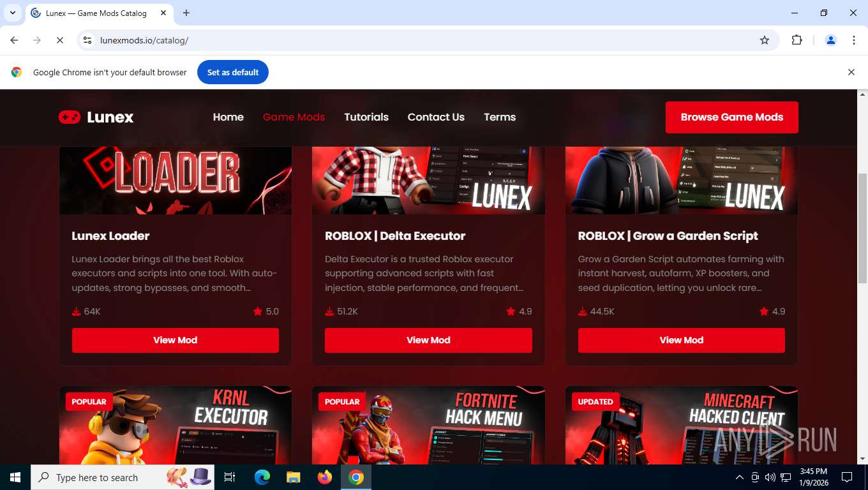Click View Mod for Grow a Garden Script
The height and width of the screenshot is (490, 868).
(682, 340)
